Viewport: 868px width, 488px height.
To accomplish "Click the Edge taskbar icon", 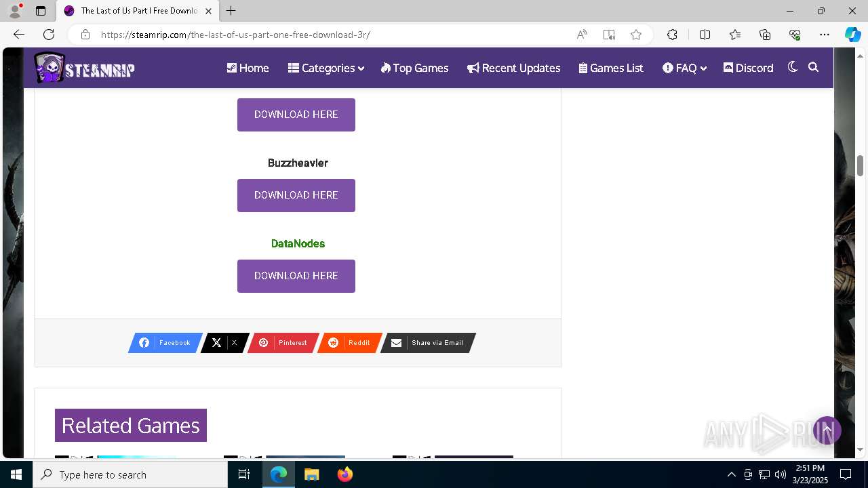I will (279, 474).
